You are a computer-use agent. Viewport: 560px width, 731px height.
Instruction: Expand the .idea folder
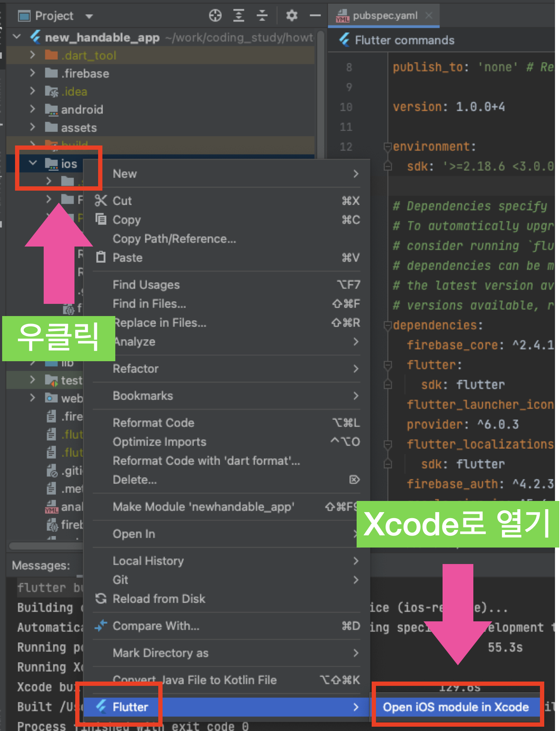pos(32,91)
